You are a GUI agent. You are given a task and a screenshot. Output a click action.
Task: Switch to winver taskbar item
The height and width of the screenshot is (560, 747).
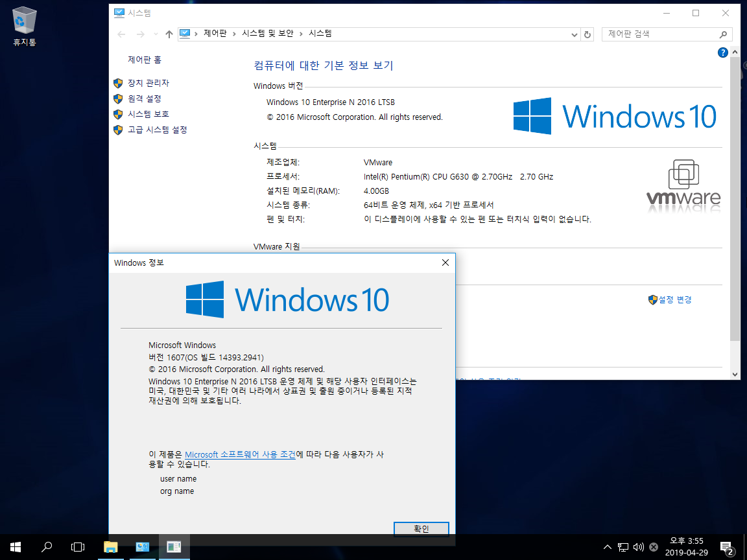click(x=174, y=546)
